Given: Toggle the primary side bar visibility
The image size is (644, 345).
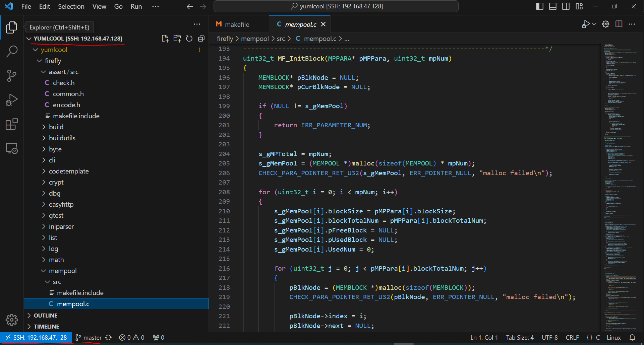Looking at the screenshot, I should tap(539, 6).
